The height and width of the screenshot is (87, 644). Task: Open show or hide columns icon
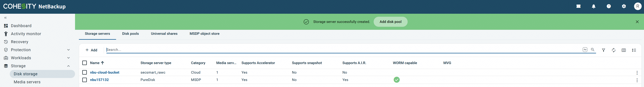[624, 50]
